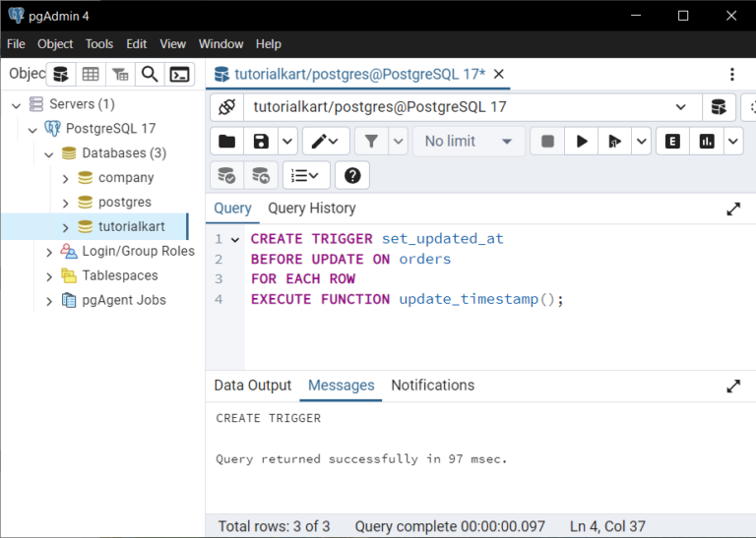Switch to the Data Output tab

click(x=253, y=386)
